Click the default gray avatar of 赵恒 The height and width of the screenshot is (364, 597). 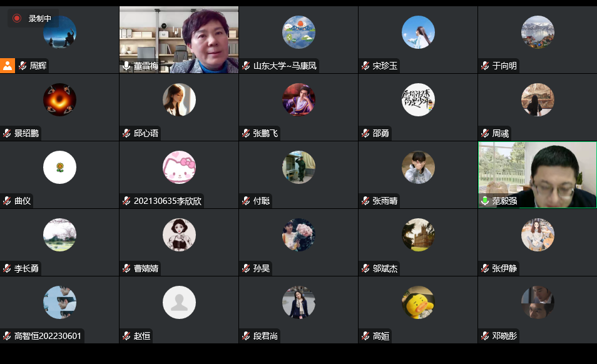click(x=179, y=302)
